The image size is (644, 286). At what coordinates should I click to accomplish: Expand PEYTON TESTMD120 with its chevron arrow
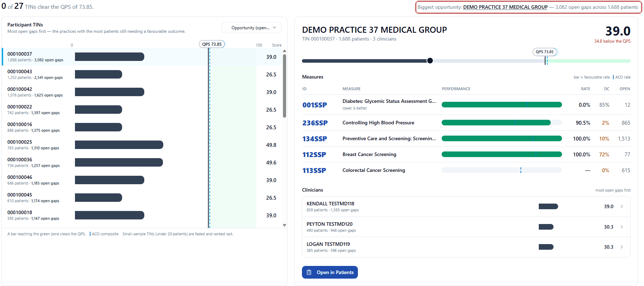coord(622,227)
